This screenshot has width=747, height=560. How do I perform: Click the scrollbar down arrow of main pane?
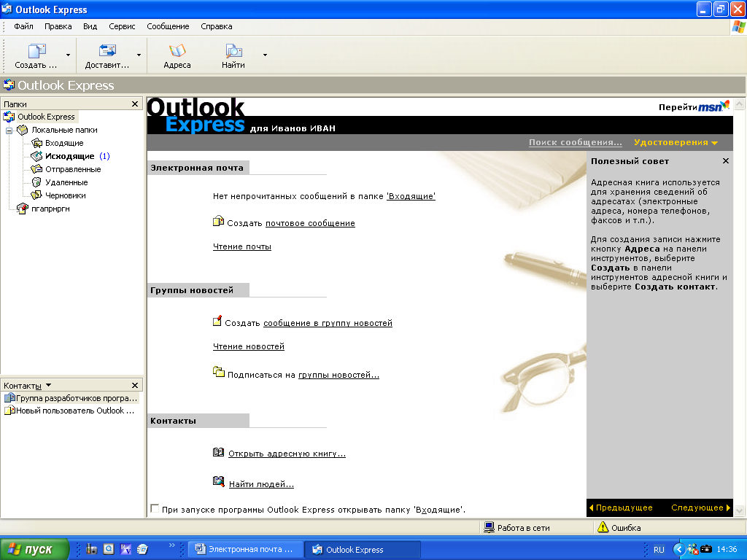pyautogui.click(x=739, y=511)
